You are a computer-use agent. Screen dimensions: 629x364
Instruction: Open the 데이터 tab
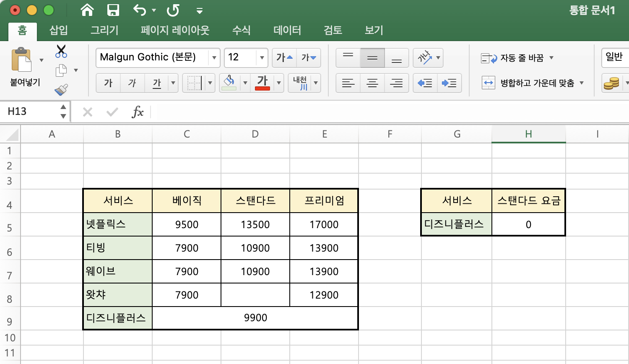(287, 30)
